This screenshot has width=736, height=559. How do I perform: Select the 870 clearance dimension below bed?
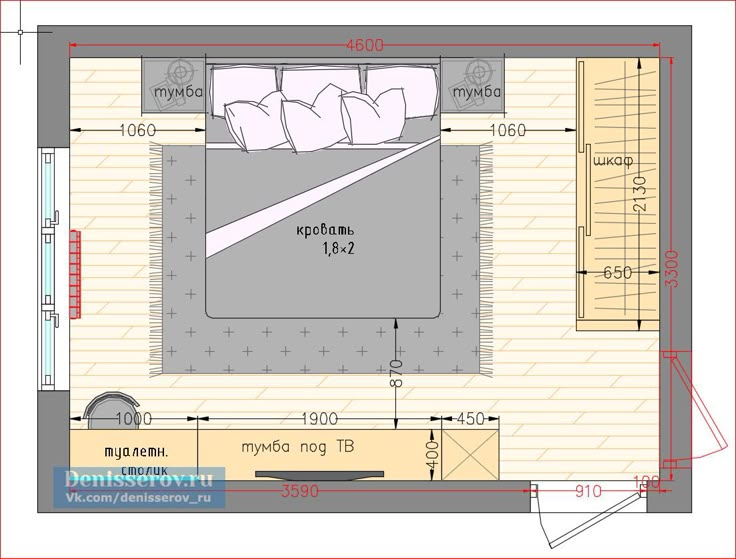(x=397, y=372)
